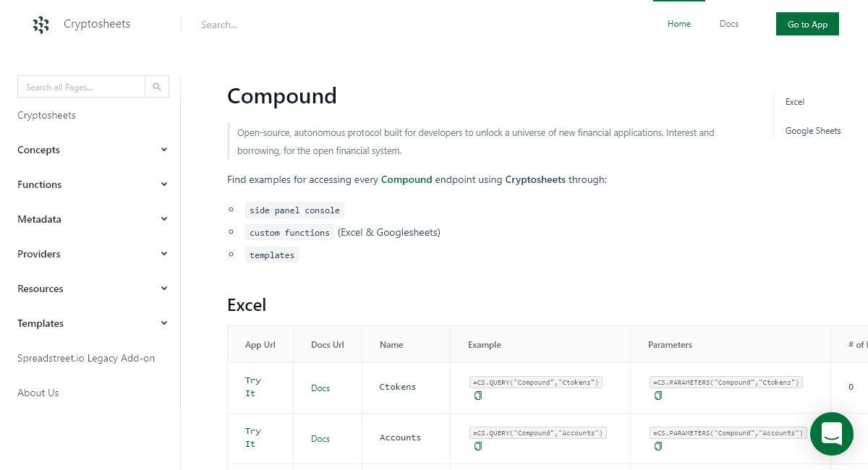Jump to the Google Sheets section
Viewport: 868px width, 470px height.
tap(813, 131)
